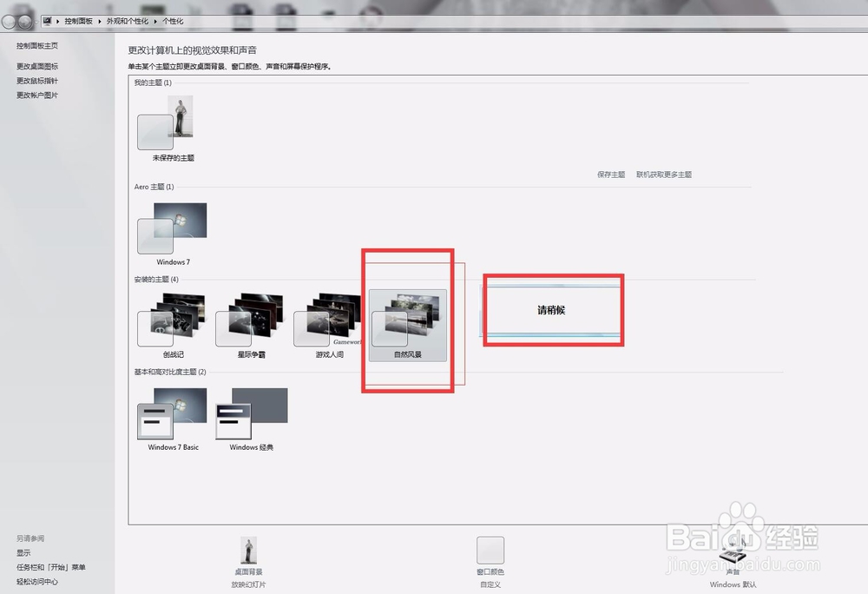
Task: Open 更改帐户图片 link
Action: 37,96
